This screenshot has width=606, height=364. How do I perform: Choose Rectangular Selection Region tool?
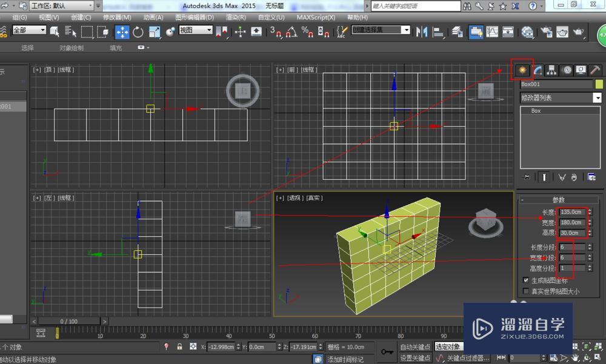tap(87, 31)
